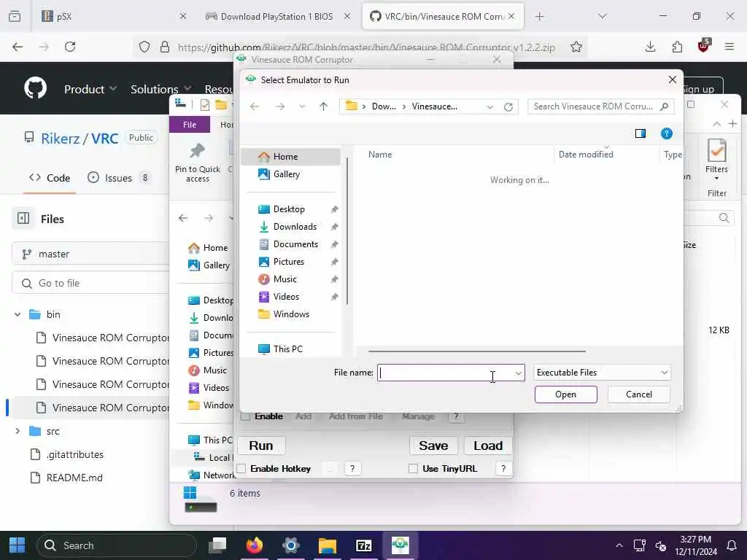The width and height of the screenshot is (747, 560).
Task: Tick the Enable Hotkey checkbox
Action: tap(241, 469)
